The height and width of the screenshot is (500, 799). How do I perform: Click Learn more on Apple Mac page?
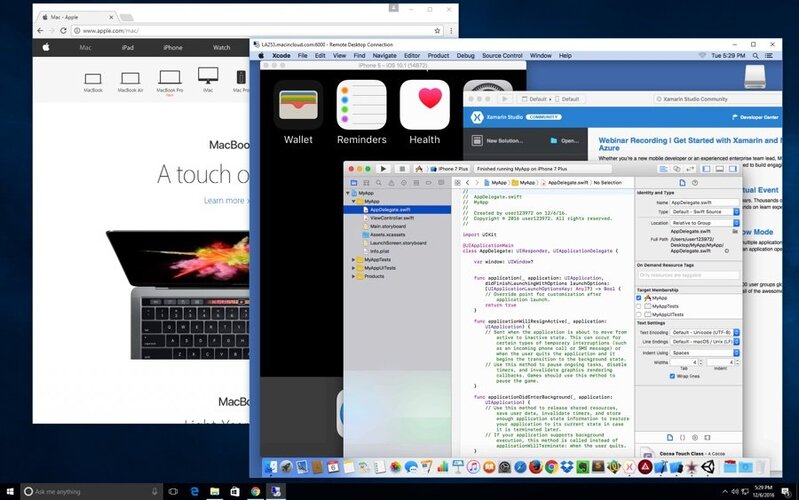point(225,201)
